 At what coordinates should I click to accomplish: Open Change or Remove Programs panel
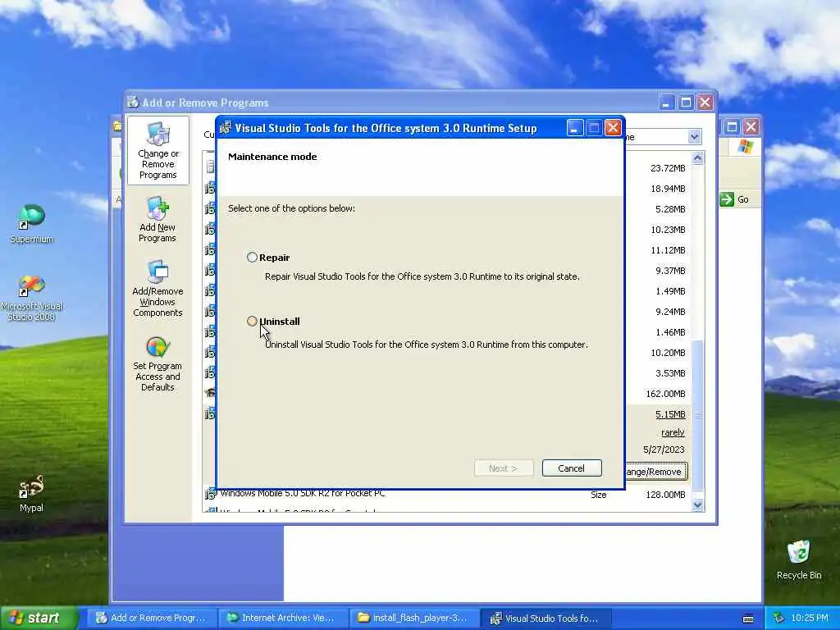[x=158, y=151]
